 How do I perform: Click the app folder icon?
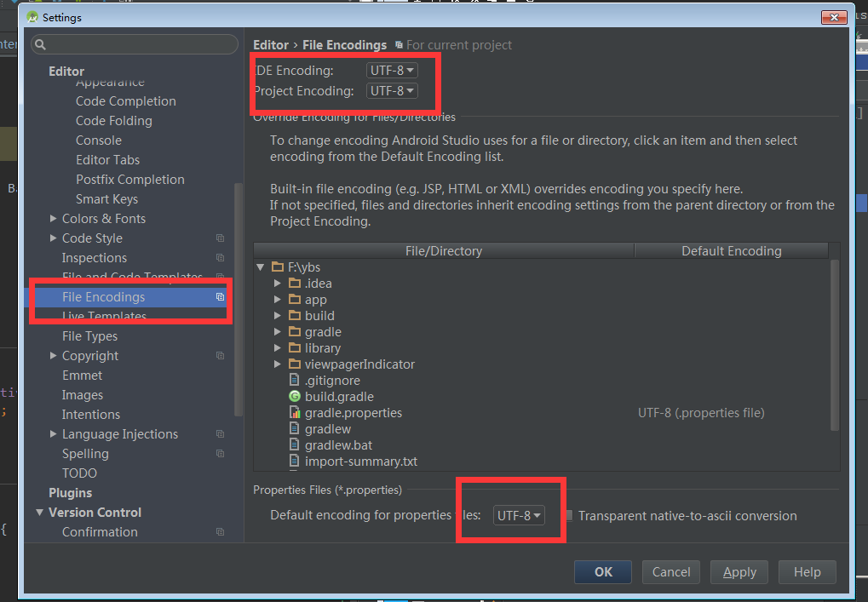click(295, 300)
